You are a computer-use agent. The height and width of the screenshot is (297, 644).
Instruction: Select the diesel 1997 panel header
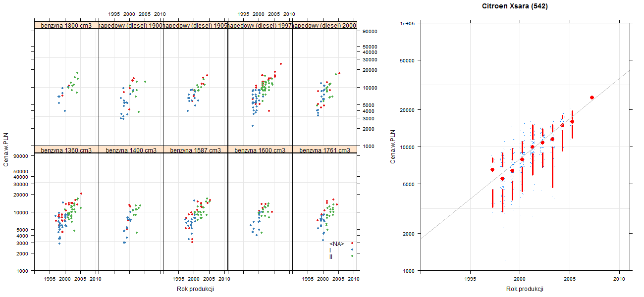(x=260, y=25)
